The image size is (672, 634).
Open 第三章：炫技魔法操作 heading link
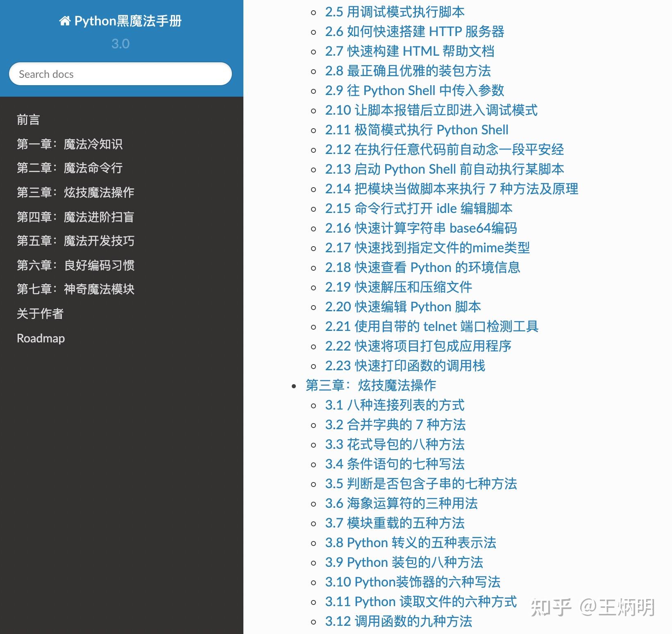click(x=371, y=385)
